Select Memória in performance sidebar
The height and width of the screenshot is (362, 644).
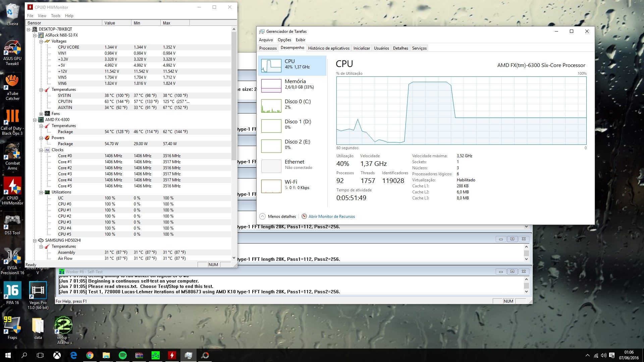(292, 85)
